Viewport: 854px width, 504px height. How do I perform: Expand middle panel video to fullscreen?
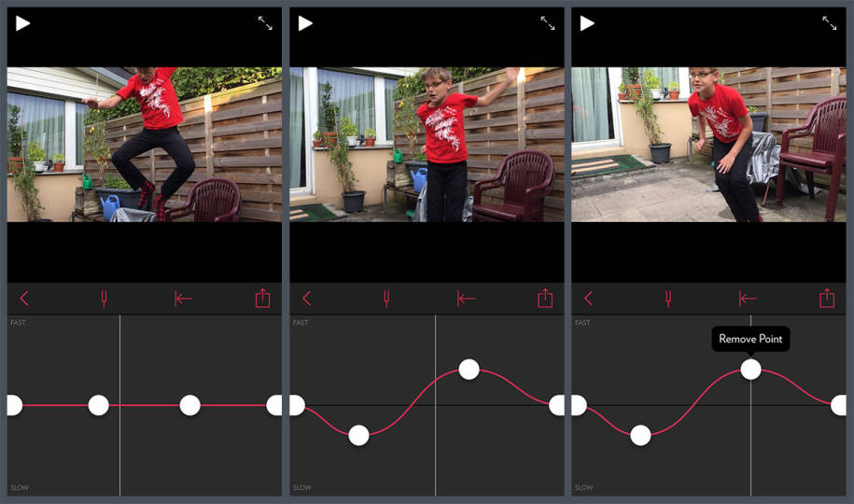(x=547, y=23)
